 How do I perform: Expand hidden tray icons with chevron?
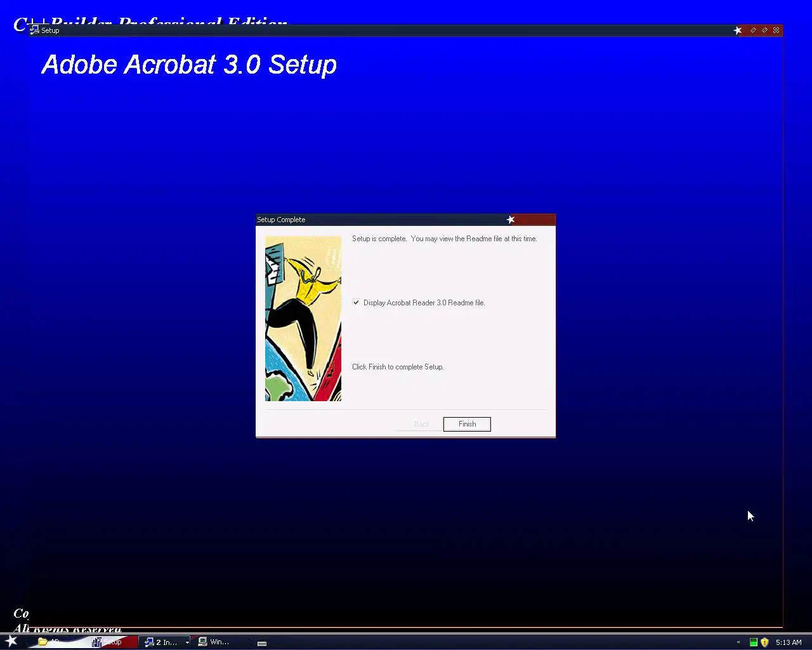[738, 642]
